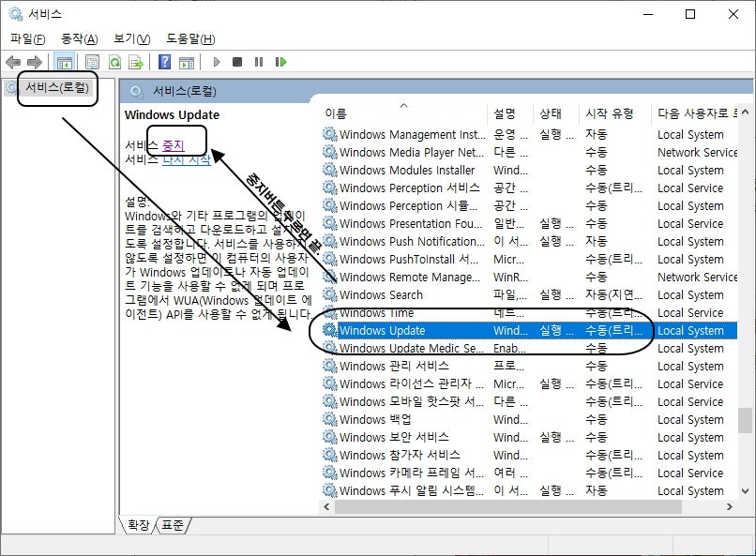The height and width of the screenshot is (556, 756).
Task: Open the 서비스 window system menu icon
Action: (x=15, y=14)
